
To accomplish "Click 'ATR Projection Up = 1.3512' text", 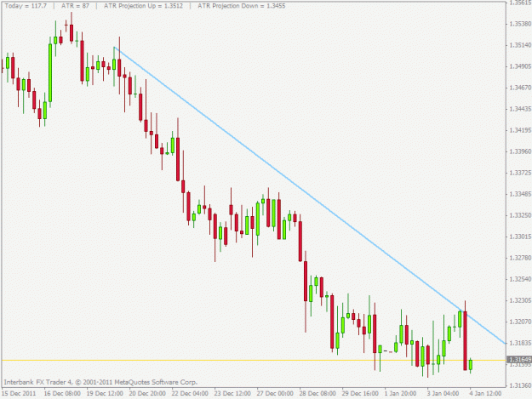I will [x=143, y=6].
